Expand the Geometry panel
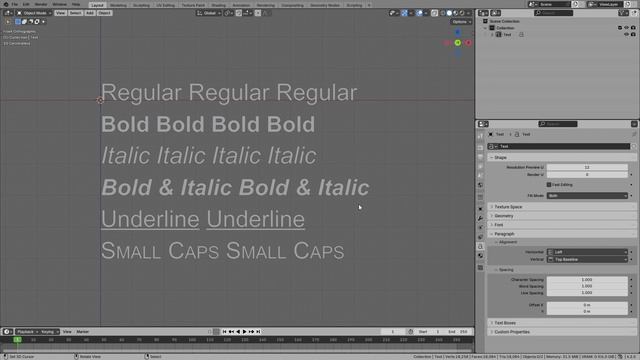The image size is (640, 360). coord(562,216)
